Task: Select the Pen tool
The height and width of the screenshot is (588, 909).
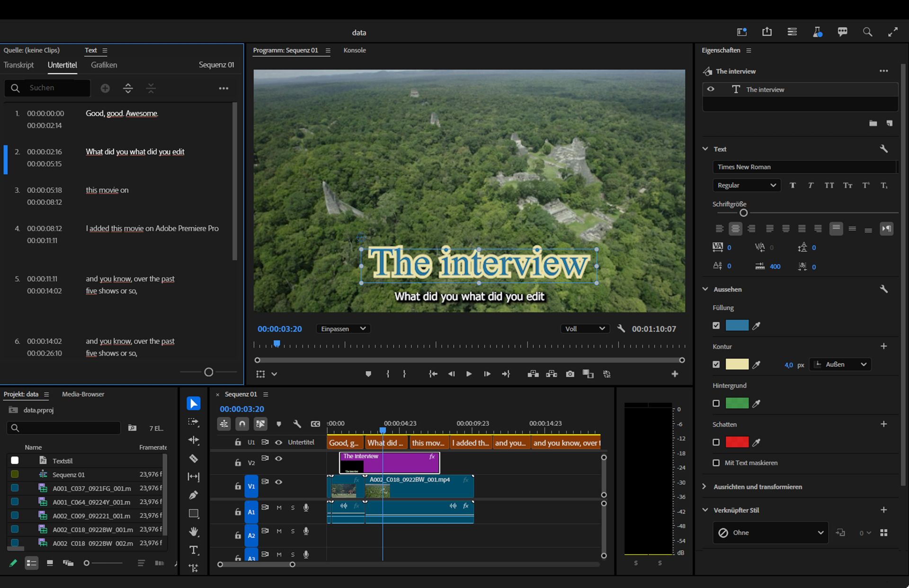Action: [193, 495]
